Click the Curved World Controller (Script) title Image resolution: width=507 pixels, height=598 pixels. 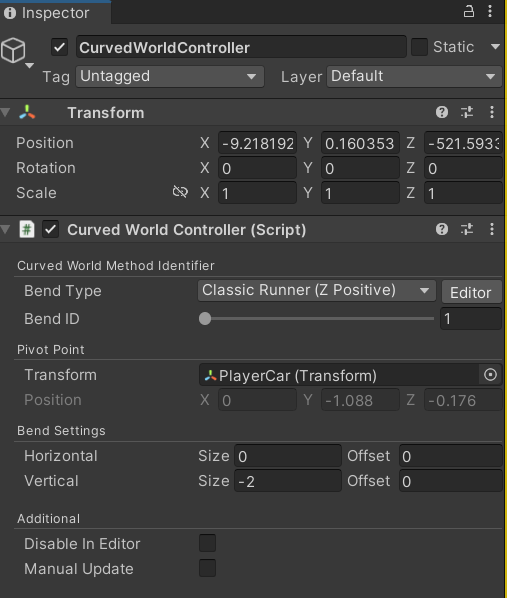(187, 230)
